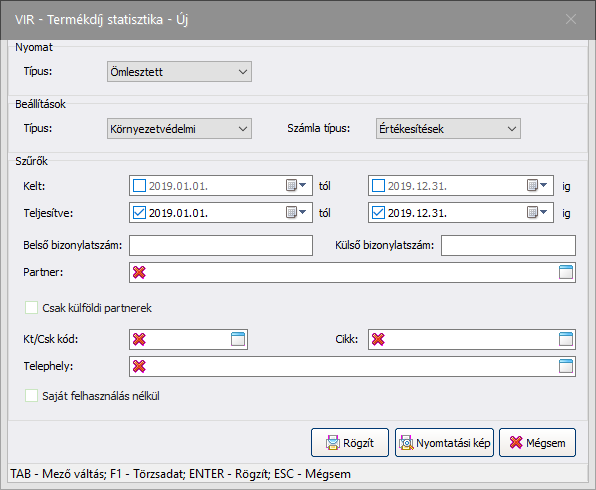Clear the Cikk field red X
596x490 pixels.
point(378,339)
